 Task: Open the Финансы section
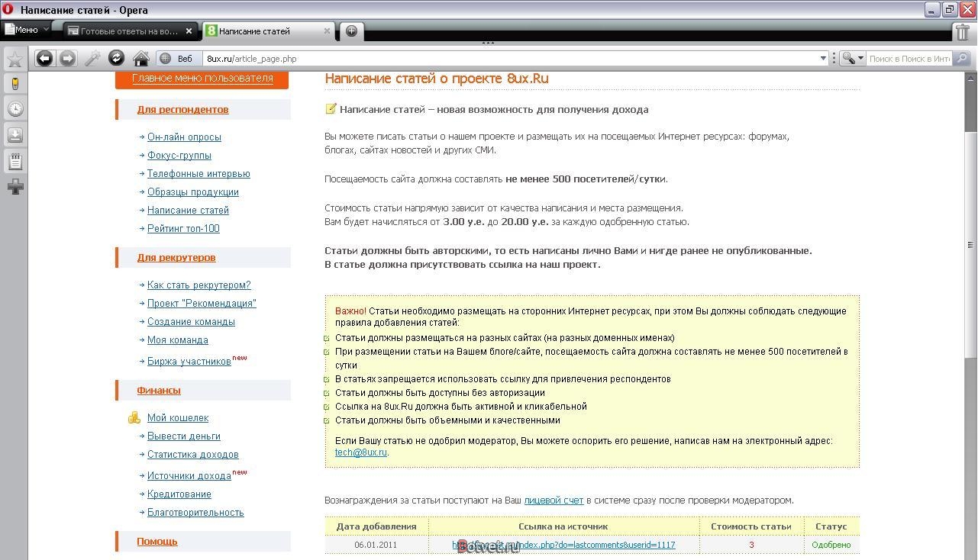[159, 390]
